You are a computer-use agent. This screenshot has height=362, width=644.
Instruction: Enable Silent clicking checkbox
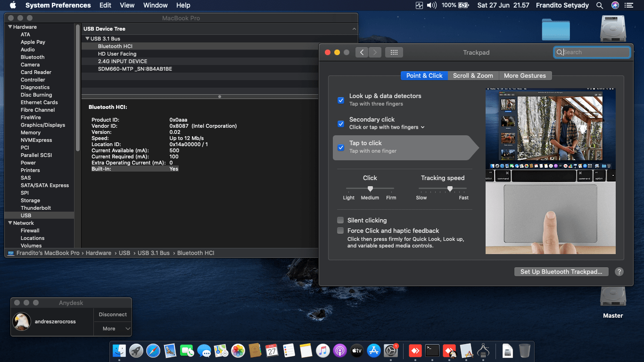pos(340,220)
